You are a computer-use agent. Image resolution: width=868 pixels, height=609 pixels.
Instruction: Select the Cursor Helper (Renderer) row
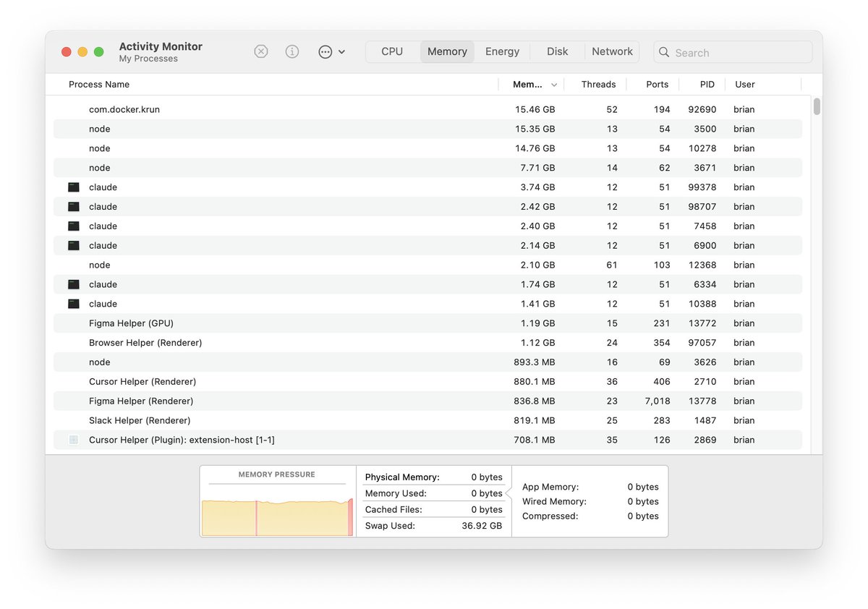pos(427,382)
